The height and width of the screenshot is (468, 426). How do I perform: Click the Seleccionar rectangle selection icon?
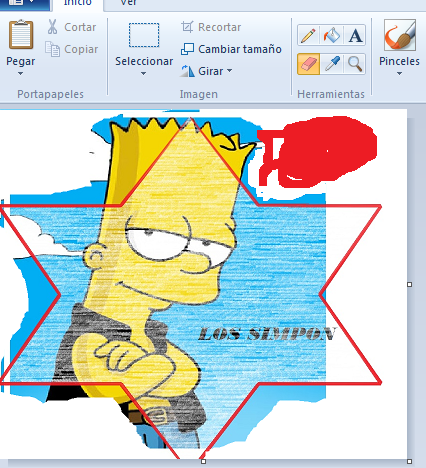[144, 35]
